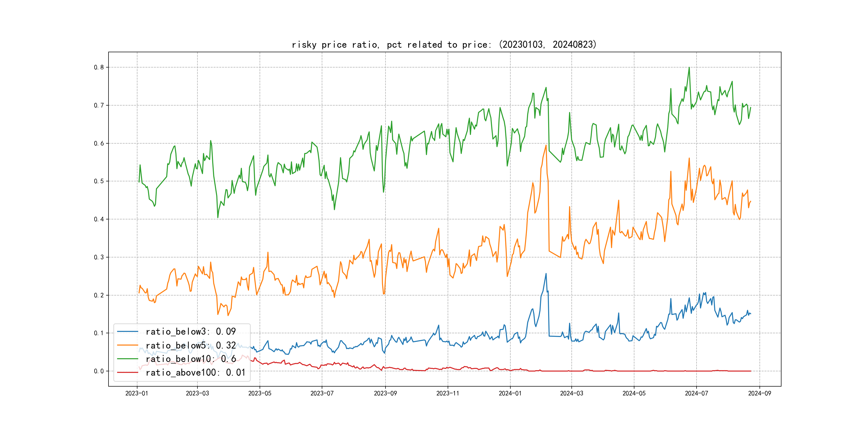Image resolution: width=868 pixels, height=434 pixels.
Task: Click the 0.0 y-axis tick label
Action: coord(99,371)
